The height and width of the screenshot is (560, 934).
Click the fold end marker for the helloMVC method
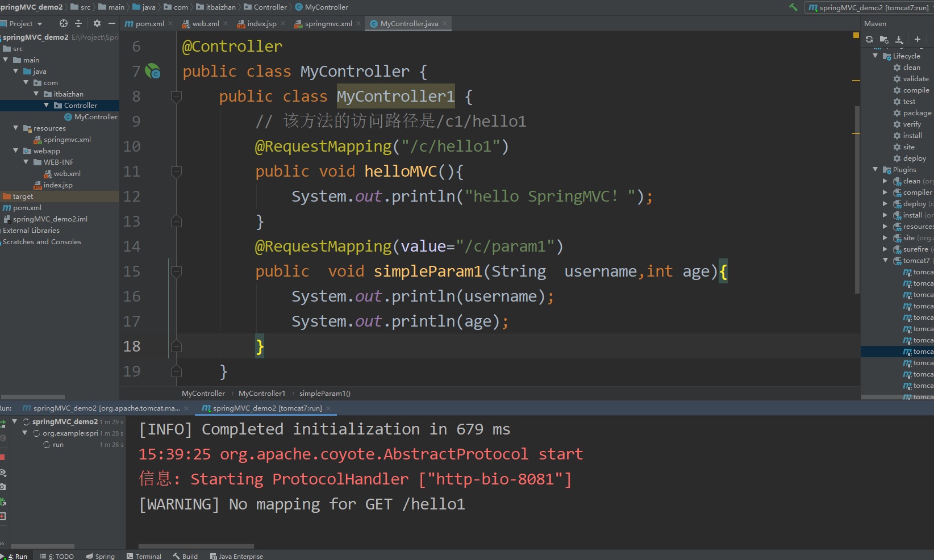click(x=176, y=222)
